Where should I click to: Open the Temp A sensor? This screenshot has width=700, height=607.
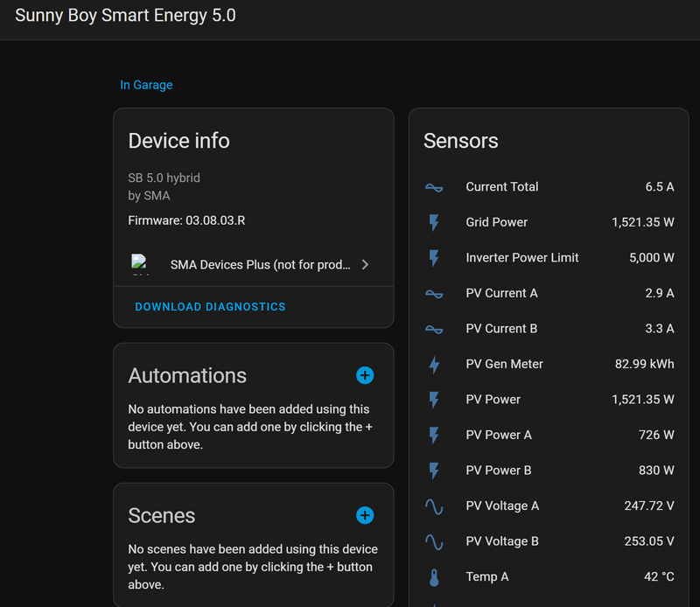(x=549, y=576)
